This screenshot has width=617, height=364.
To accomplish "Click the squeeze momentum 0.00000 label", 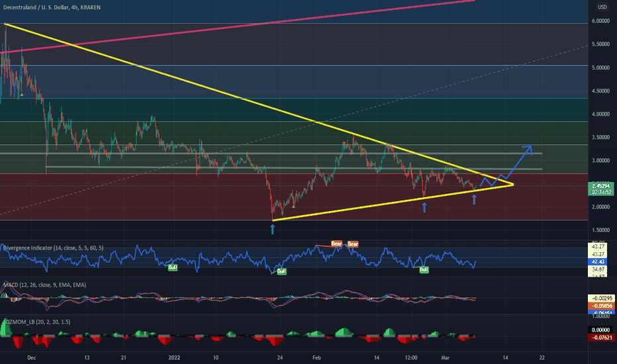I will [x=601, y=330].
